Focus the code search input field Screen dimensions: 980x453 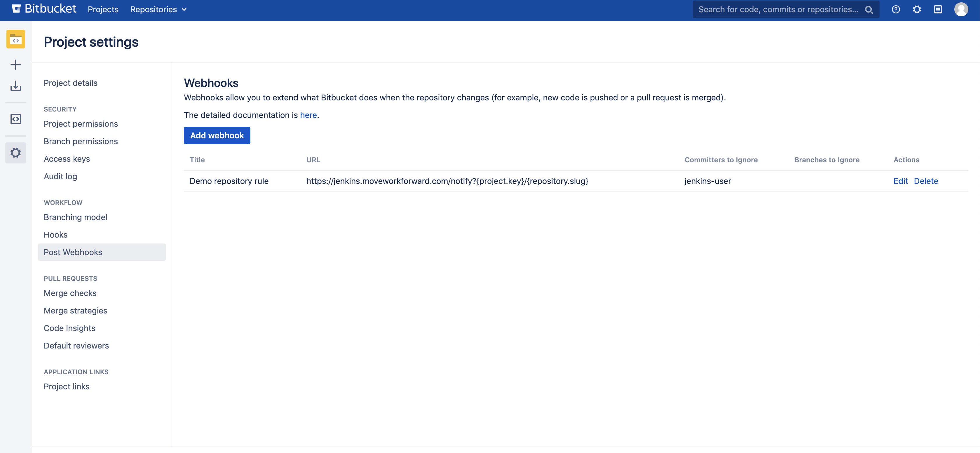778,10
